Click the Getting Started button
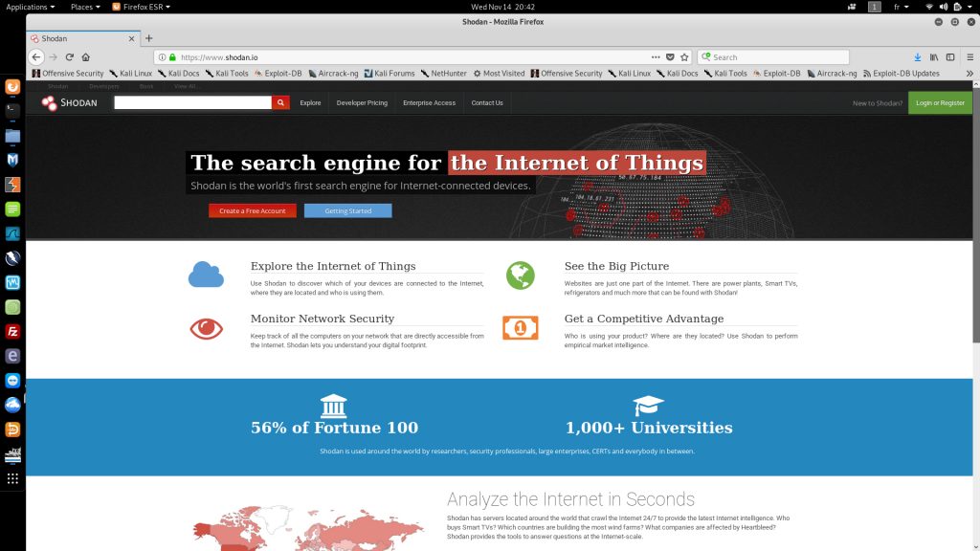 pyautogui.click(x=347, y=210)
